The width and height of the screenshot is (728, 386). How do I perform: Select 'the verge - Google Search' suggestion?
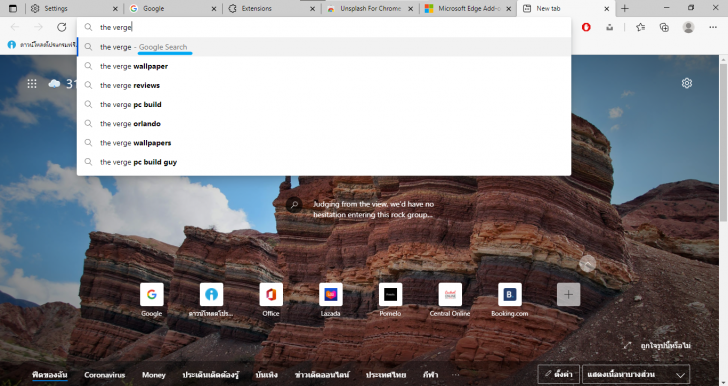click(324, 47)
